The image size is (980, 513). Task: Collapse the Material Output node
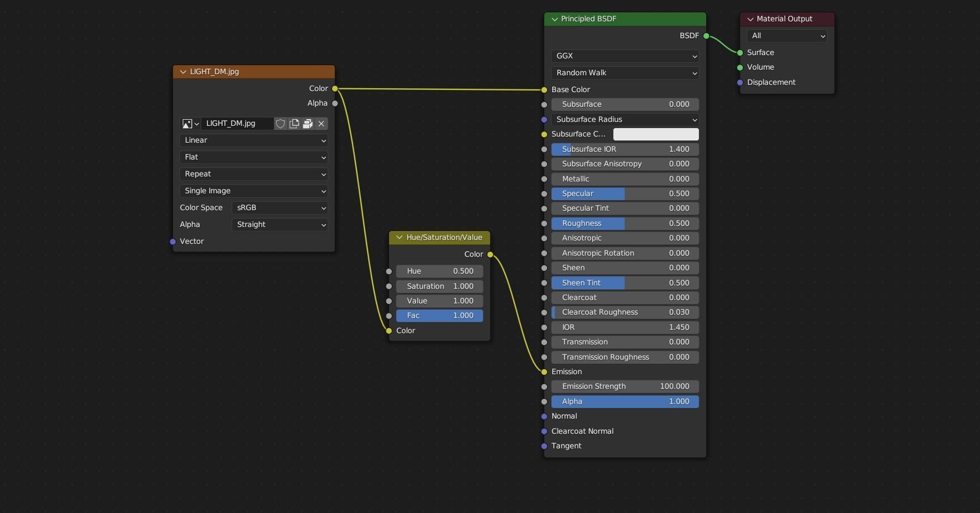pos(751,19)
